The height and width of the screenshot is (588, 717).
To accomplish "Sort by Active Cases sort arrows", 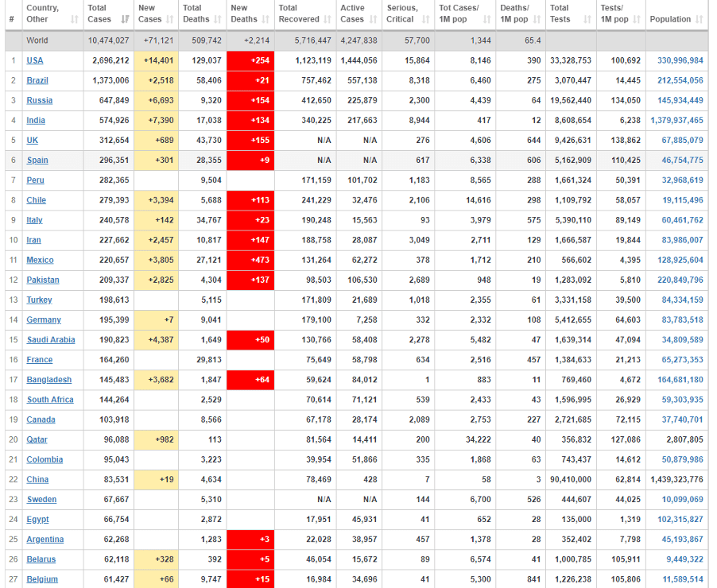I will (374, 20).
